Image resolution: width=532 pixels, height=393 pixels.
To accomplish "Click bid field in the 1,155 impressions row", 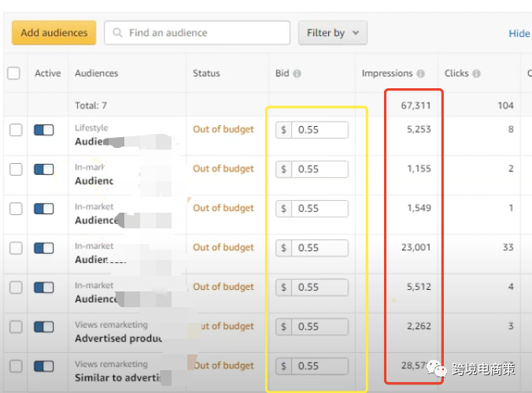I will pos(320,169).
